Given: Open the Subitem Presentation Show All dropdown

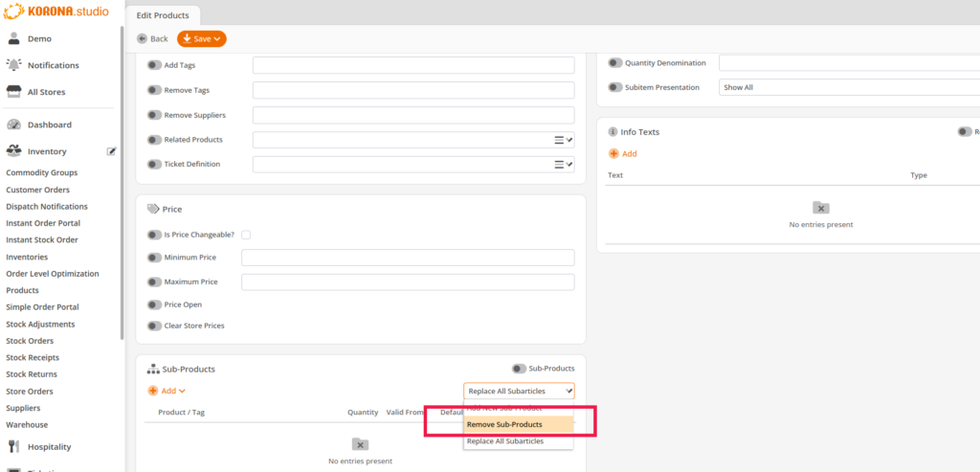Looking at the screenshot, I should click(850, 87).
